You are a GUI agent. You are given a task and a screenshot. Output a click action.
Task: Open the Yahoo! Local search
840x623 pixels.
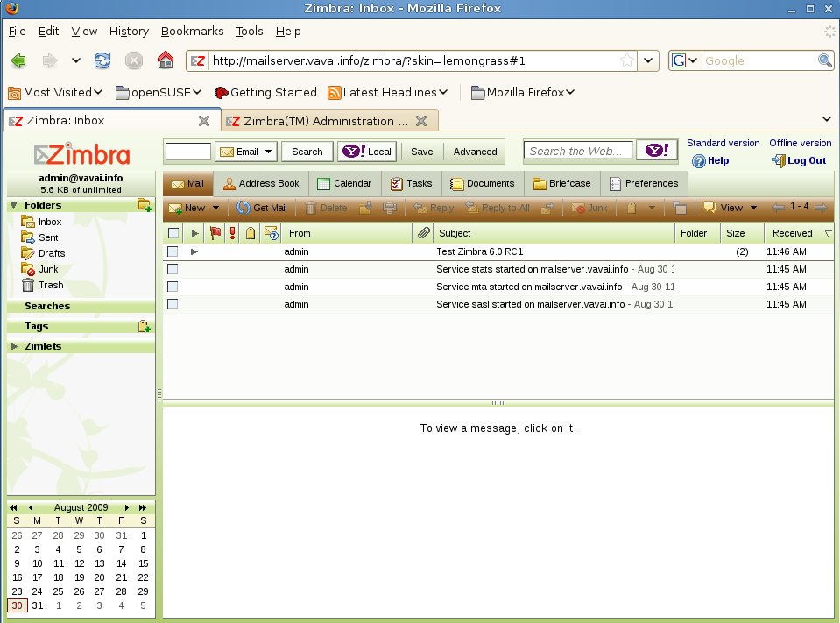pyautogui.click(x=367, y=151)
